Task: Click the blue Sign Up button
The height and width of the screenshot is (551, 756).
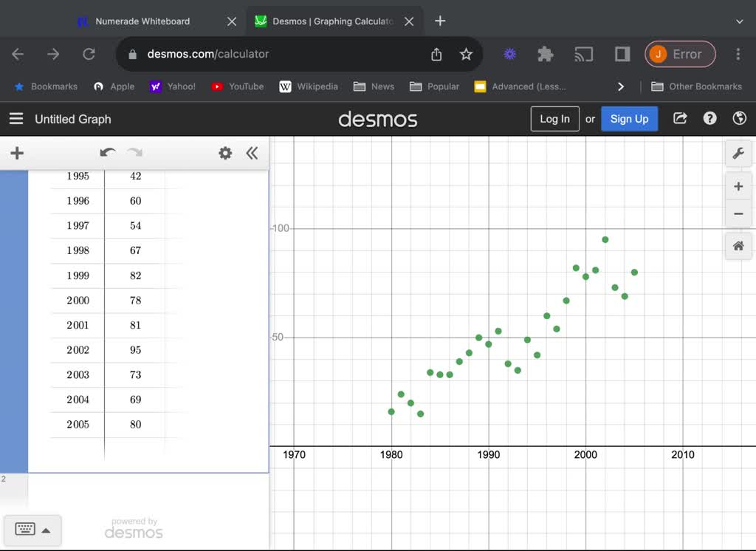Action: click(x=629, y=118)
